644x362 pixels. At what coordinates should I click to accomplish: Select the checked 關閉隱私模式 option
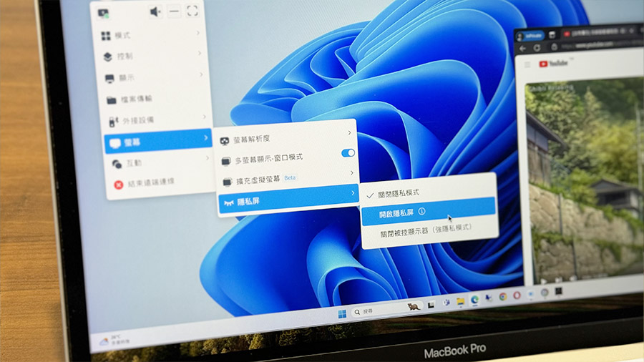pyautogui.click(x=428, y=192)
